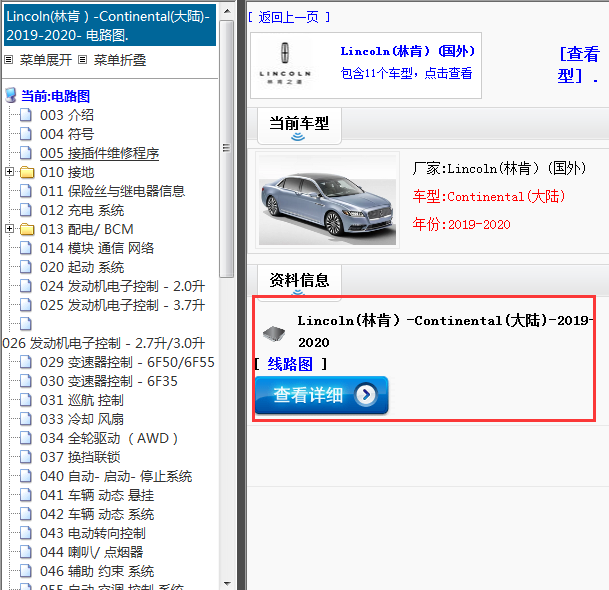Click the Lincoln(林肯)-Continental(大陆)-2019-2020 title in 资料信息
Viewport: 609px width, 590px height.
445,331
